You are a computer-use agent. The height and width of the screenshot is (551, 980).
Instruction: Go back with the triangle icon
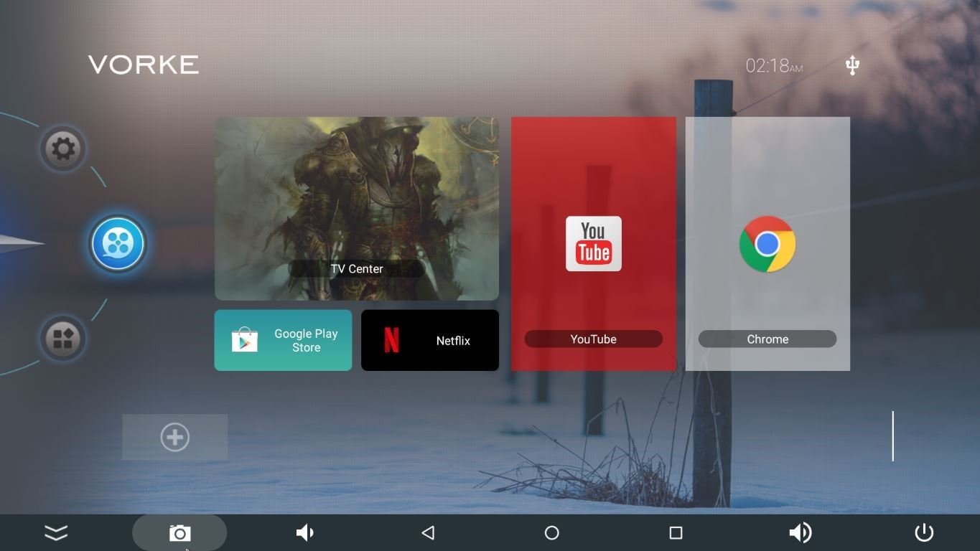tap(428, 532)
